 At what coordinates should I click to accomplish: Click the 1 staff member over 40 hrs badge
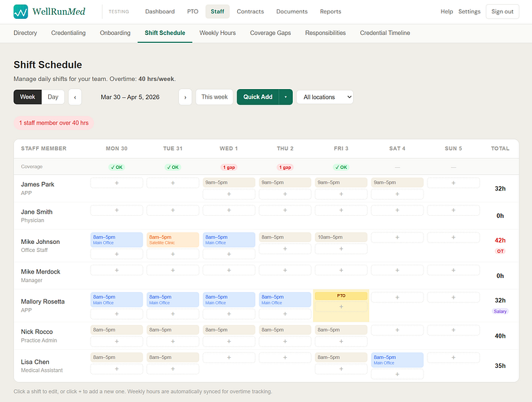(54, 123)
